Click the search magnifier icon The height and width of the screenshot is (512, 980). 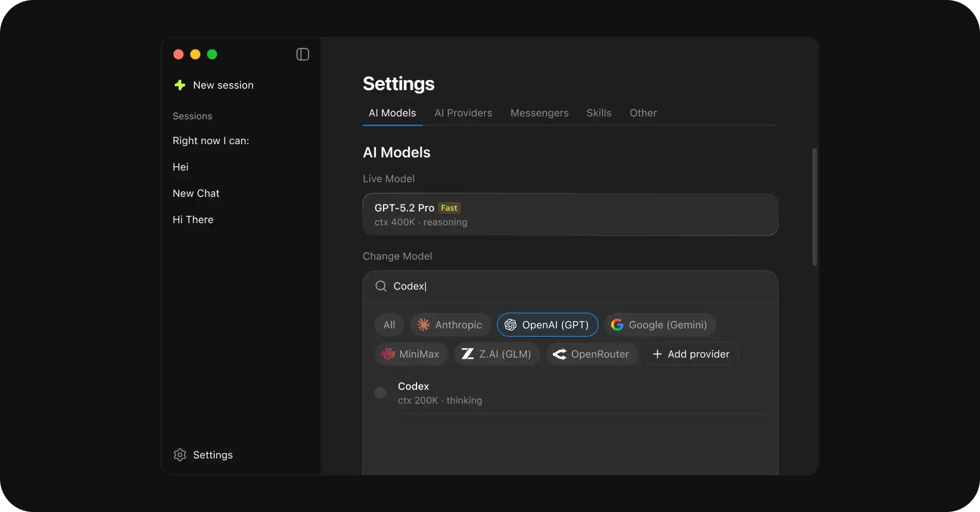(381, 286)
